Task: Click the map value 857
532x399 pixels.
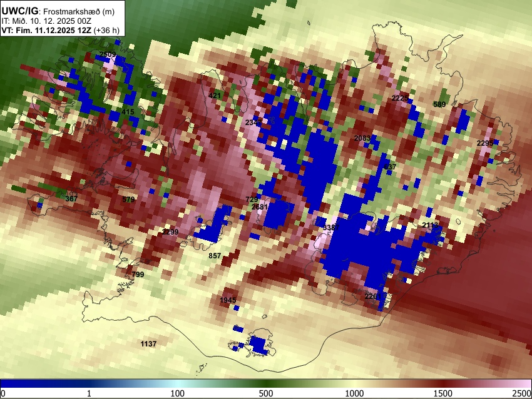Action: [x=215, y=256]
